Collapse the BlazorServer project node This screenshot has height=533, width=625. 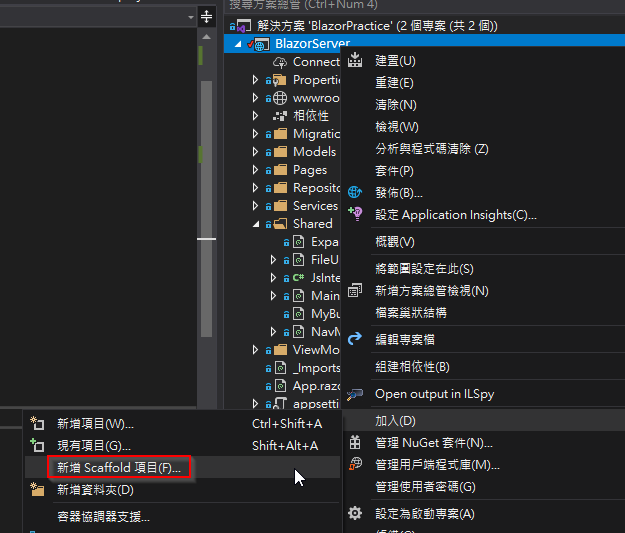[238, 44]
